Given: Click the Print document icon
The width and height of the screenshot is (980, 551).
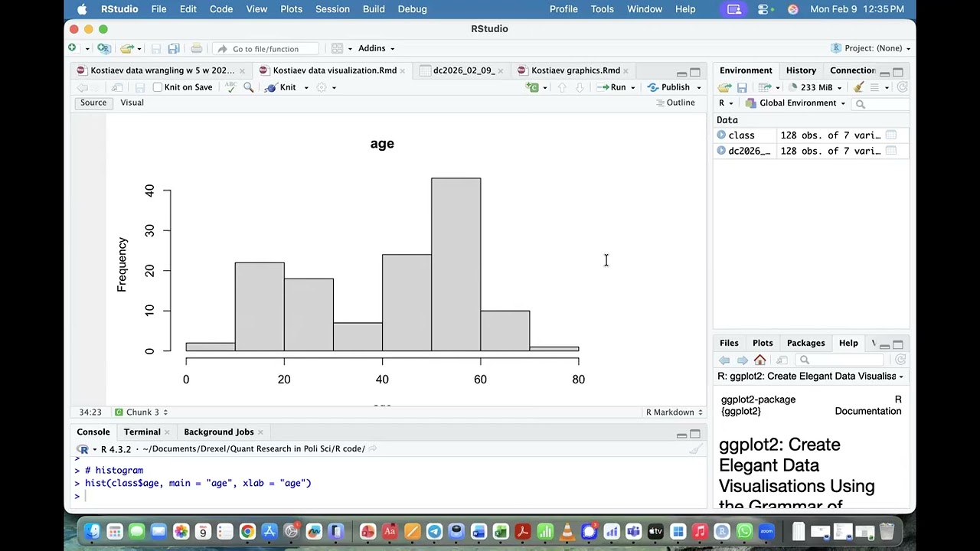Looking at the screenshot, I should click(197, 48).
